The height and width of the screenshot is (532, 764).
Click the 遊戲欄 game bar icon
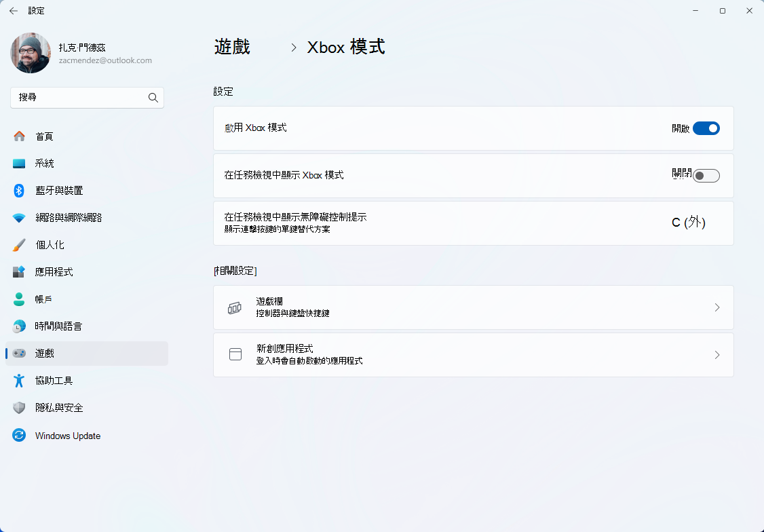click(x=235, y=308)
